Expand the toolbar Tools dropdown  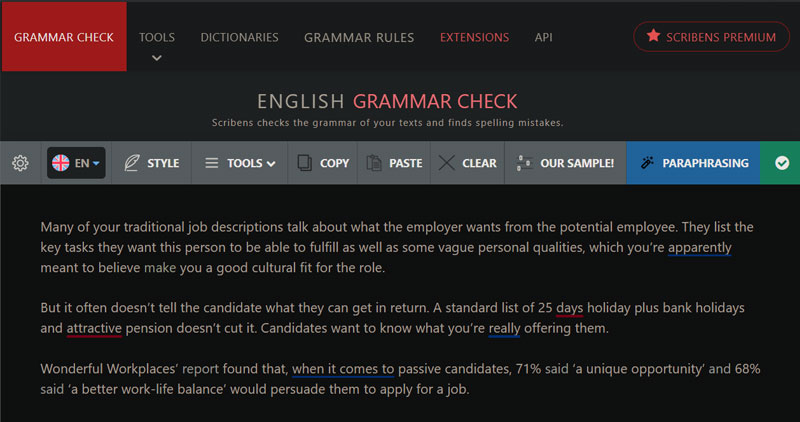pyautogui.click(x=239, y=163)
